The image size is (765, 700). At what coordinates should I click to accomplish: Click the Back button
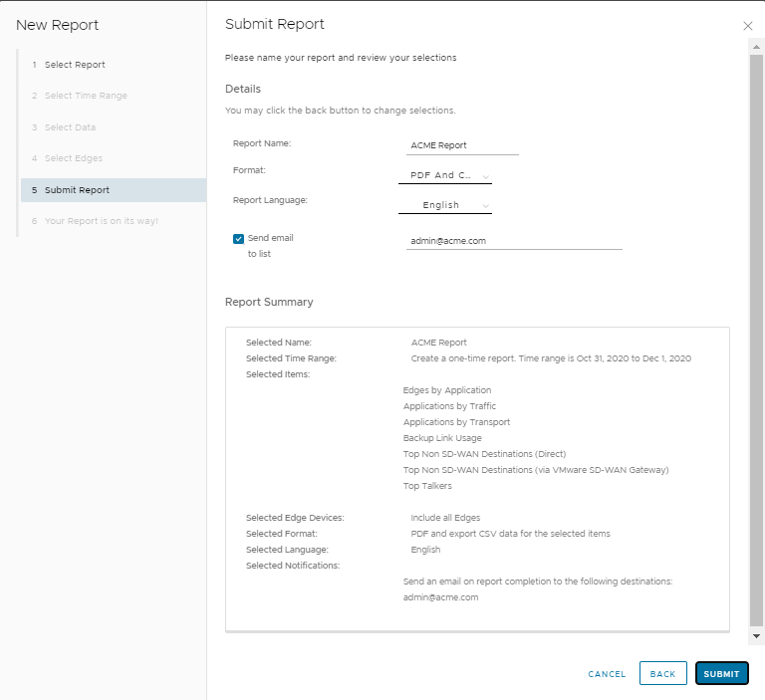(662, 674)
